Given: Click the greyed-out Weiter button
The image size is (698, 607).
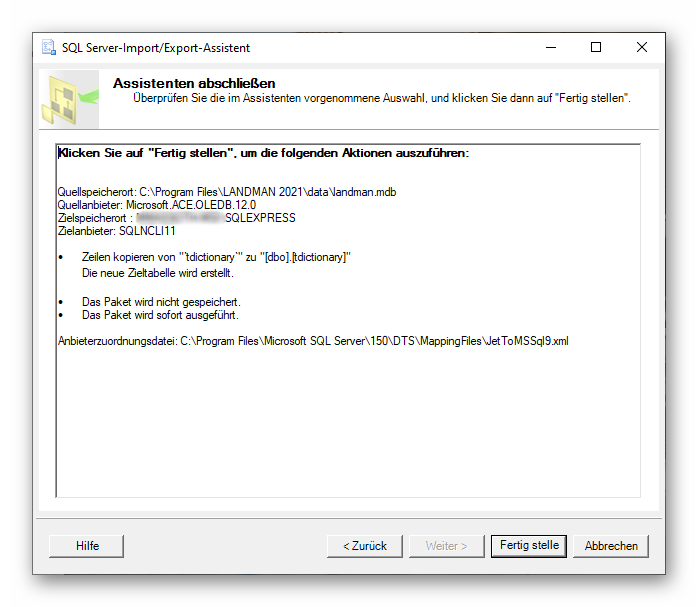Looking at the screenshot, I should [x=446, y=546].
